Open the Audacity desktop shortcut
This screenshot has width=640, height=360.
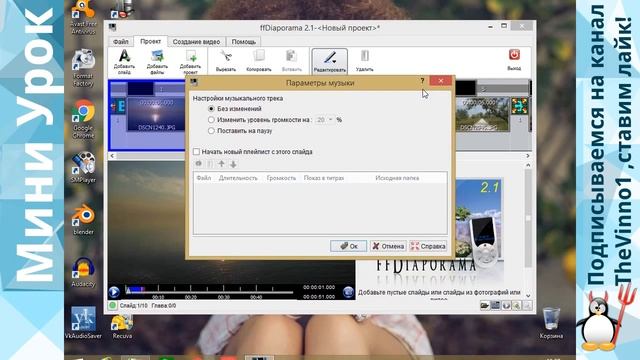point(83,272)
